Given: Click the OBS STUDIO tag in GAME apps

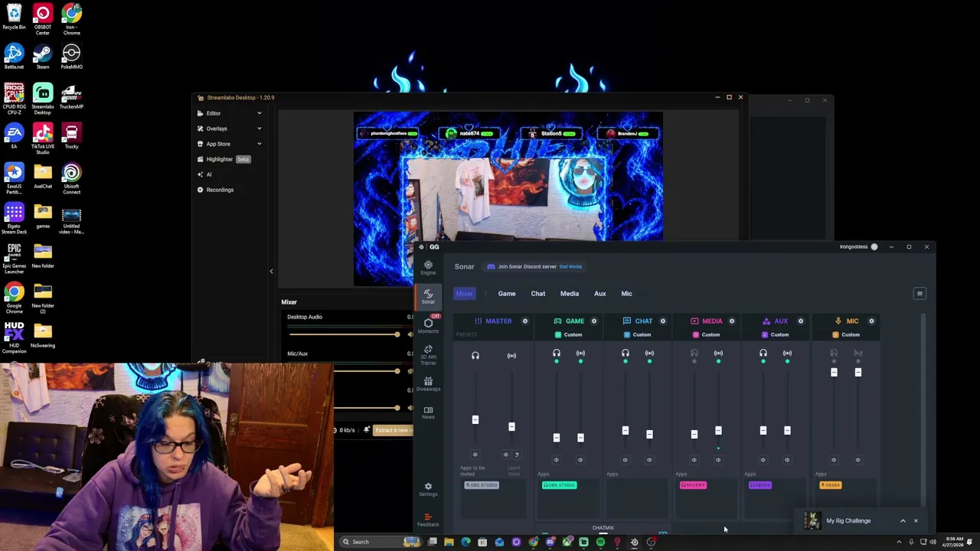Looking at the screenshot, I should [x=560, y=485].
